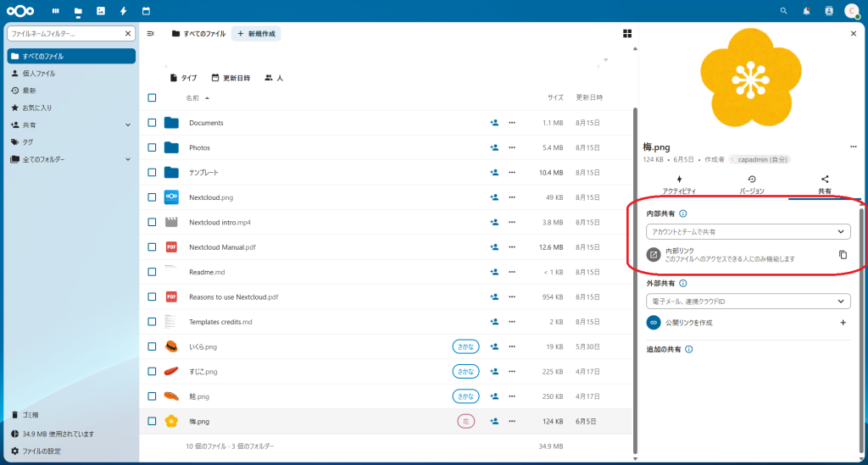Tick the checkbox for 梅.png
Viewport: 868px width, 465px height.
[152, 421]
